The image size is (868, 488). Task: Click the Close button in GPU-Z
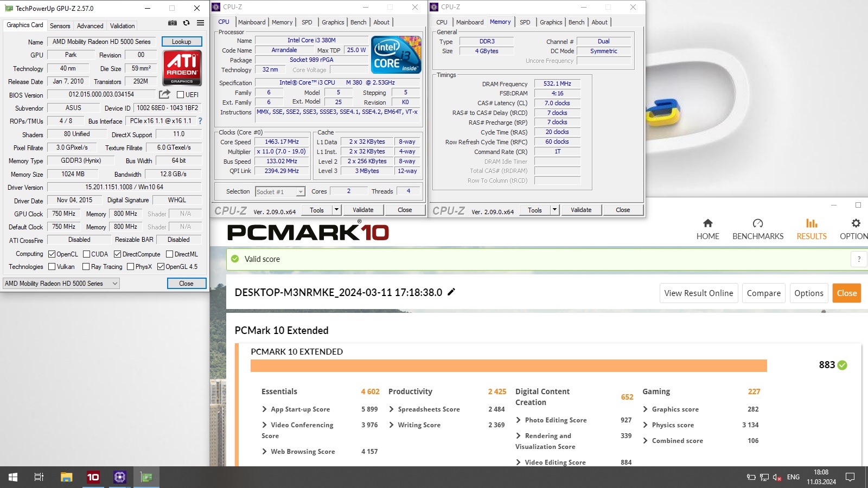[x=186, y=283]
